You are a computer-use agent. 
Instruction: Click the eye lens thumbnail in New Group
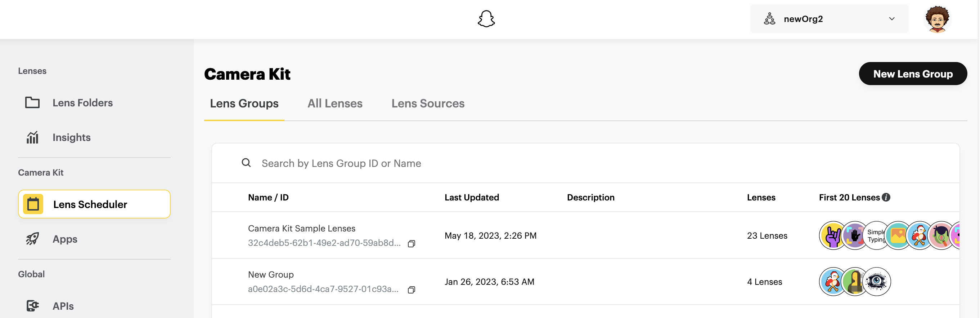[x=877, y=282]
